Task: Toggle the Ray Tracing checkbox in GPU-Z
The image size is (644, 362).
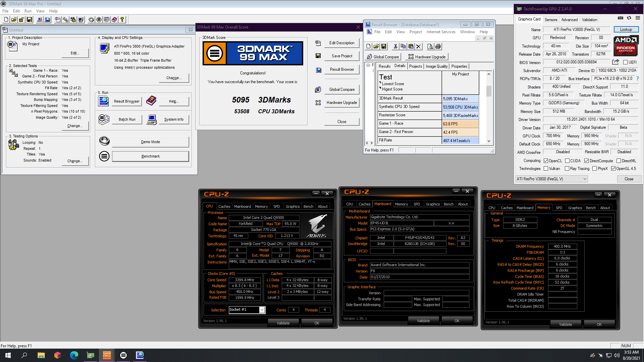Action: point(567,169)
